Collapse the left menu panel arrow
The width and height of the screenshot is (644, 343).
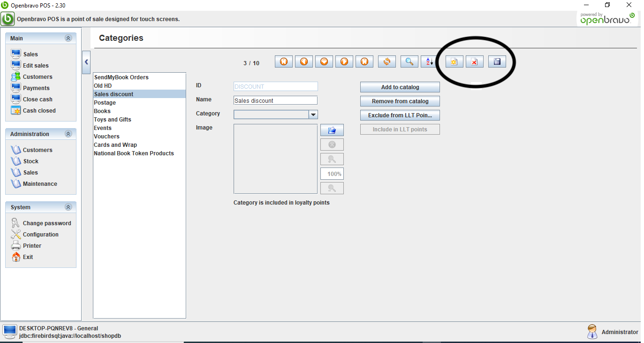86,62
